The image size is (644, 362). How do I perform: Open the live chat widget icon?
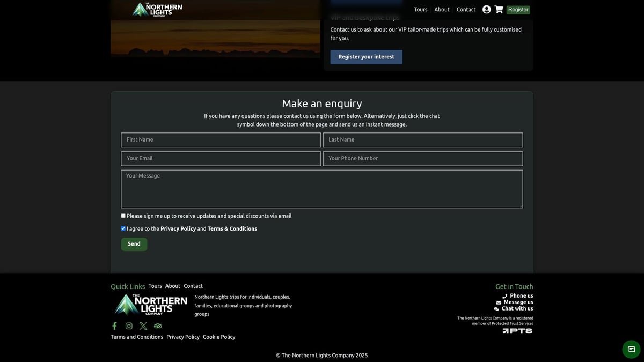point(631,349)
